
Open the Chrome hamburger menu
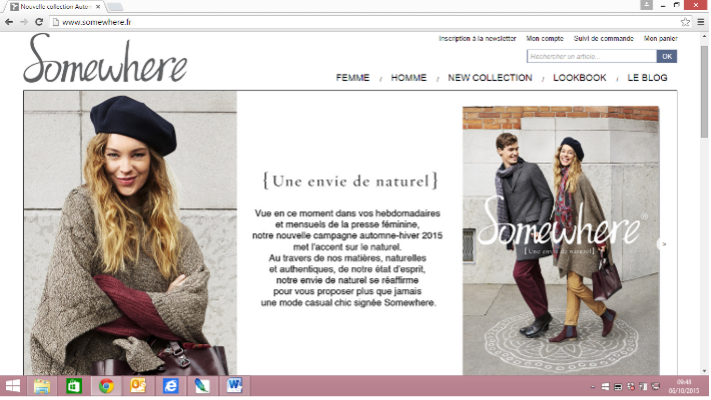coord(701,21)
